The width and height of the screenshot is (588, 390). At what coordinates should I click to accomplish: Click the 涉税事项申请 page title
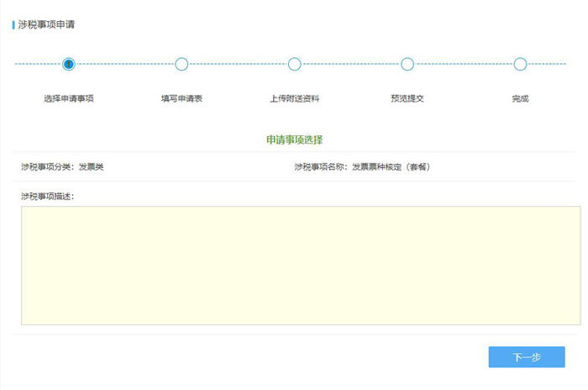coord(46,25)
